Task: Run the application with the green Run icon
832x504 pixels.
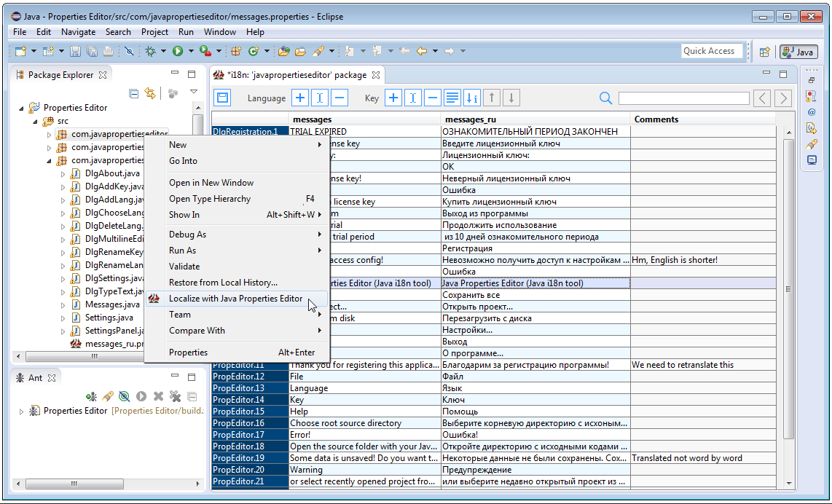Action: pos(177,50)
